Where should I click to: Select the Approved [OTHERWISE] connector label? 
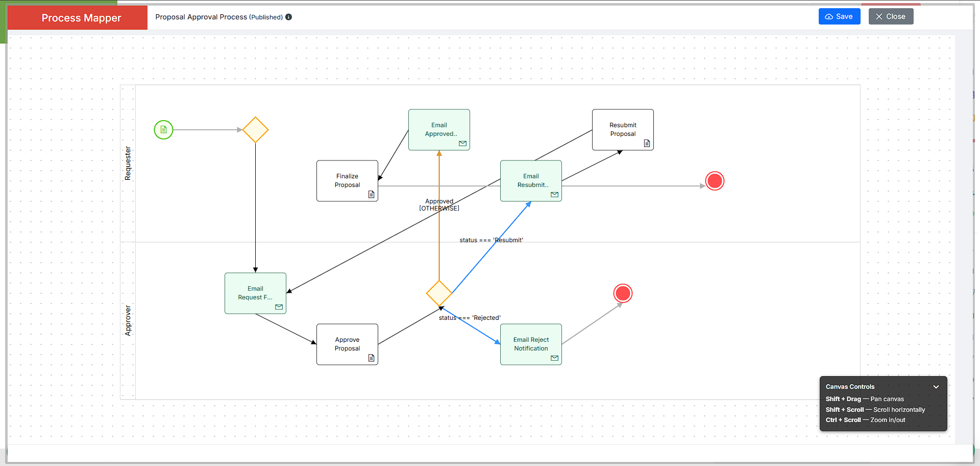(439, 205)
